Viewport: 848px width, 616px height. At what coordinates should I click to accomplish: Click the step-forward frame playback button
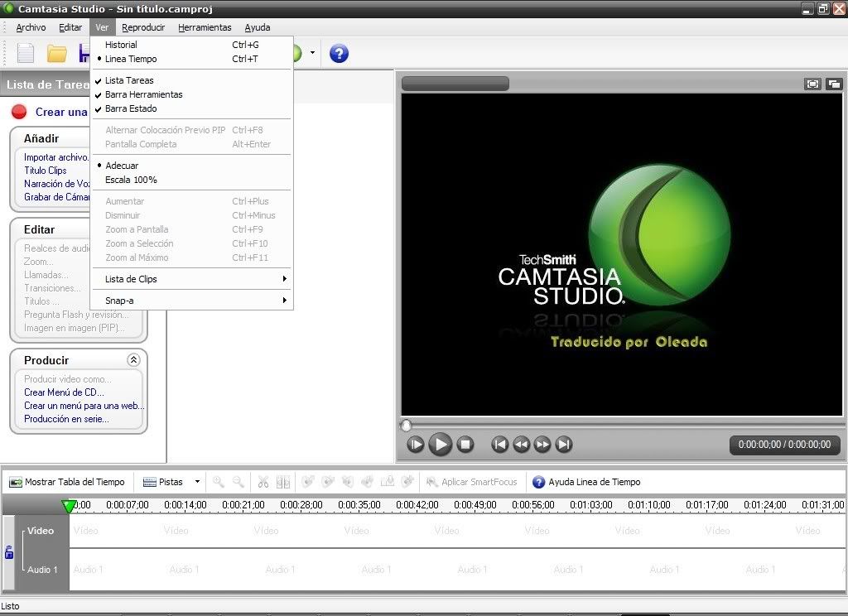pyautogui.click(x=416, y=445)
